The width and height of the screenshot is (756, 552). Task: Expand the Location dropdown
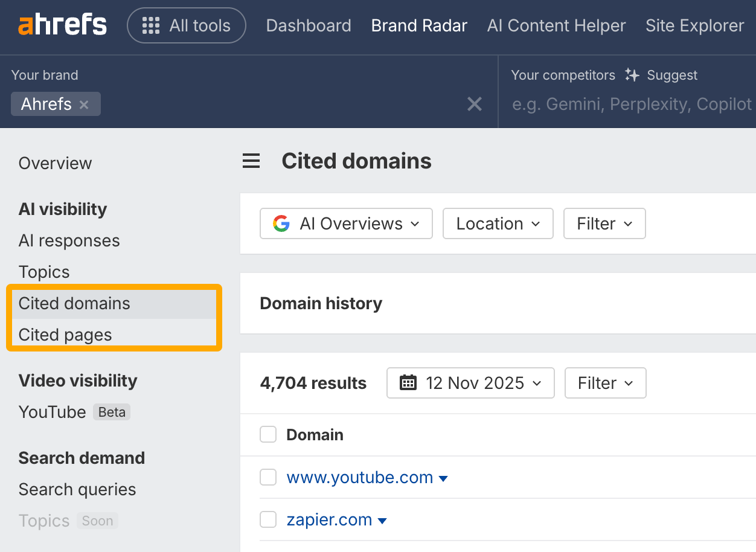point(498,223)
